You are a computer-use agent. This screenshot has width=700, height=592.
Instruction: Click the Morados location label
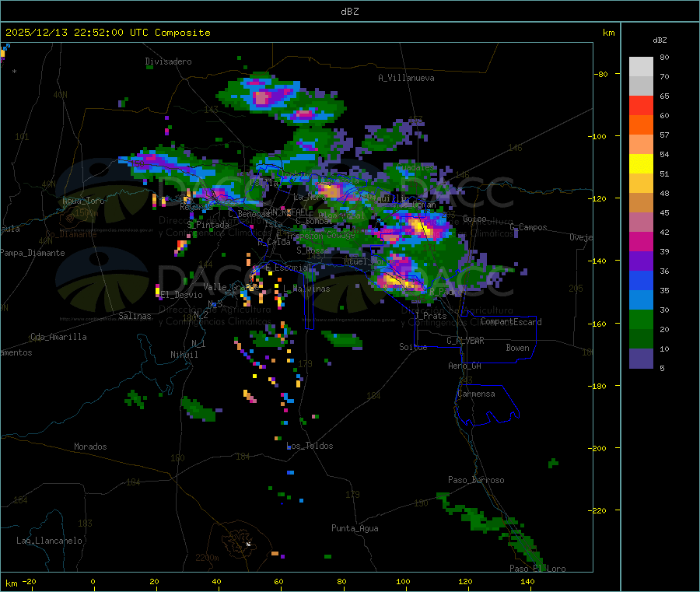[x=90, y=447]
